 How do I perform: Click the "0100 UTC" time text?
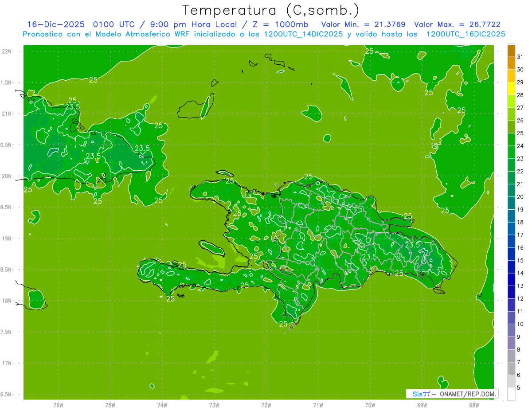pyautogui.click(x=114, y=24)
